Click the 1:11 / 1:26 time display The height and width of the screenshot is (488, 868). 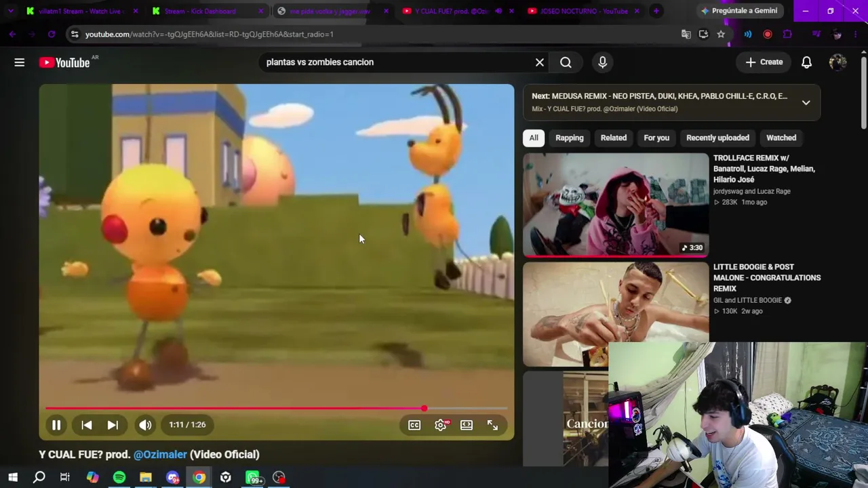[x=187, y=425]
